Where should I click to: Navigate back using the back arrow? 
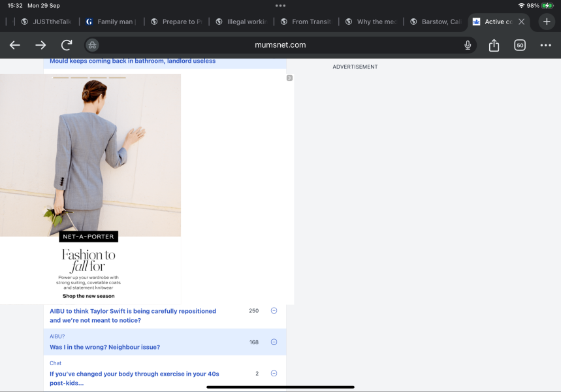tap(14, 45)
